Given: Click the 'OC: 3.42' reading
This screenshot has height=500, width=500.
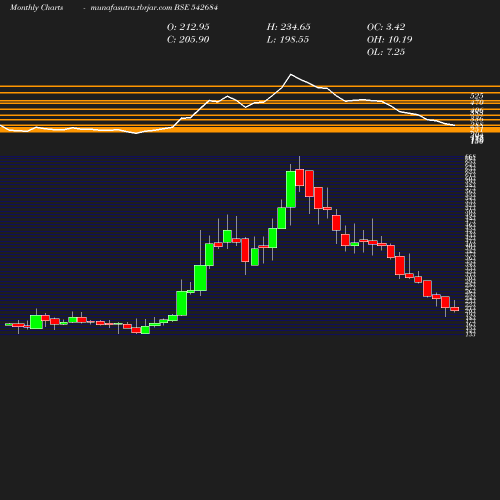Looking at the screenshot, I should point(386,27).
